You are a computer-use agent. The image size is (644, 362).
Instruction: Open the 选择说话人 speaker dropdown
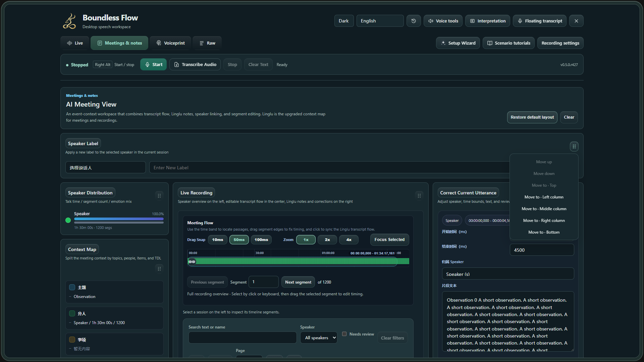[106, 168]
